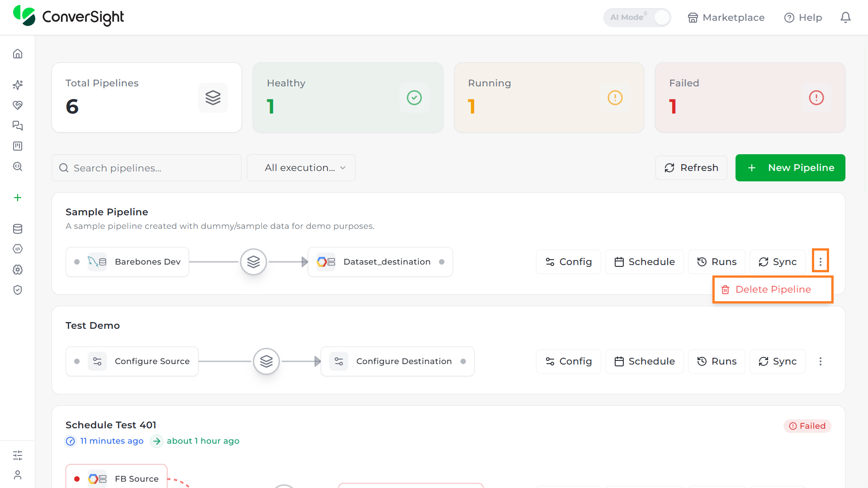Open the settings gear sidebar icon
The image size is (868, 488).
pos(18,270)
